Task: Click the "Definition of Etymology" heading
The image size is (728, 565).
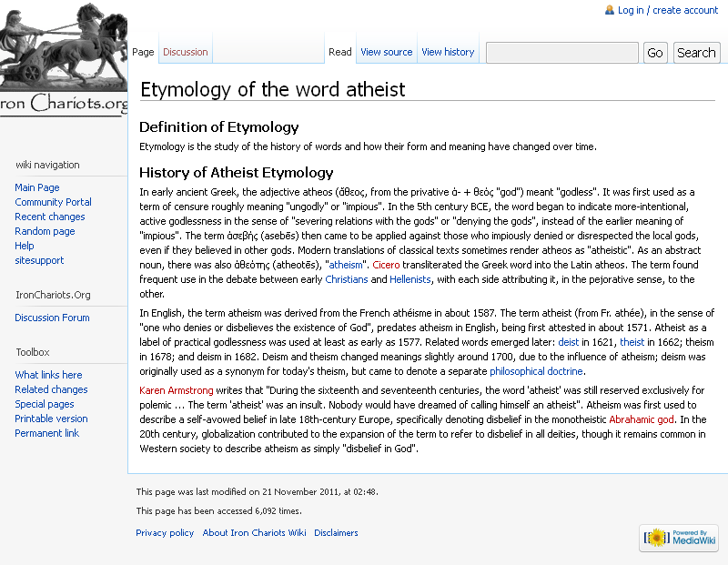Action: click(x=219, y=126)
